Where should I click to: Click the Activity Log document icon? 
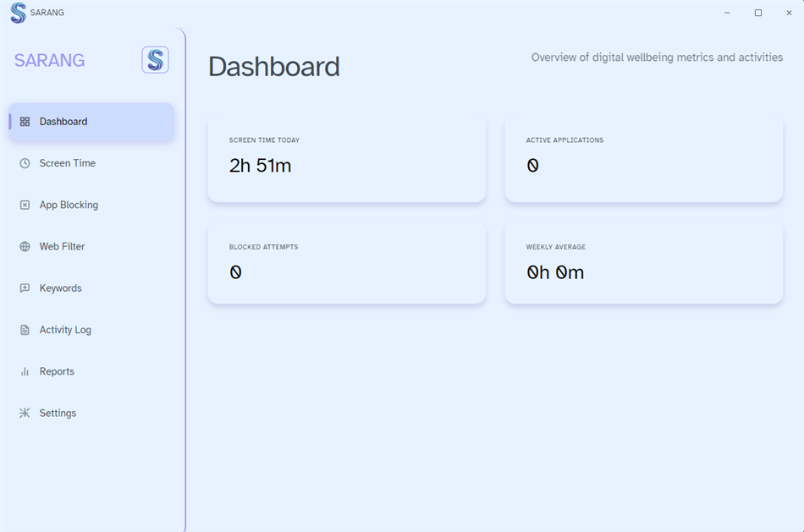click(x=25, y=330)
